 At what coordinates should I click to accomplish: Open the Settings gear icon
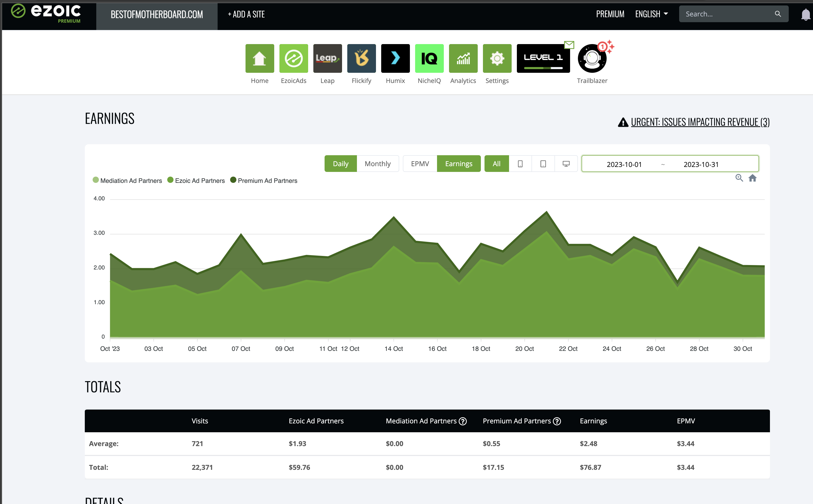[x=497, y=58]
